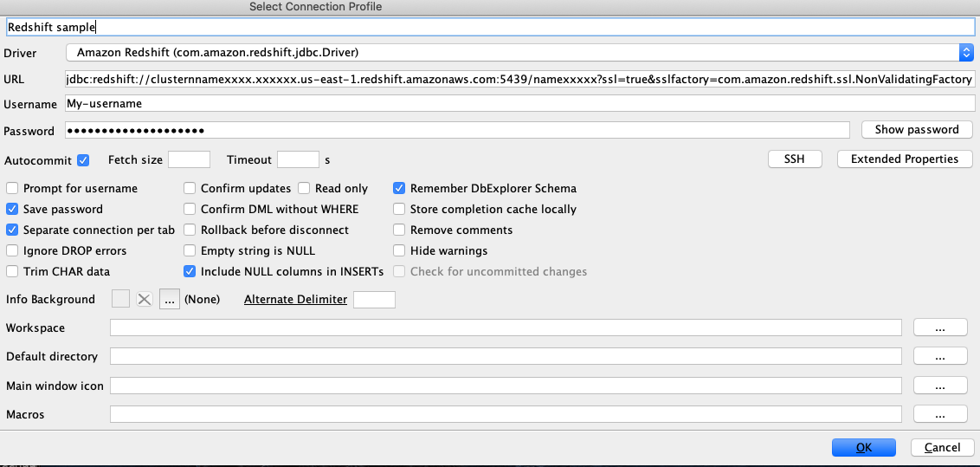Enable Rollback before disconnect
The width and height of the screenshot is (980, 467).
point(190,230)
